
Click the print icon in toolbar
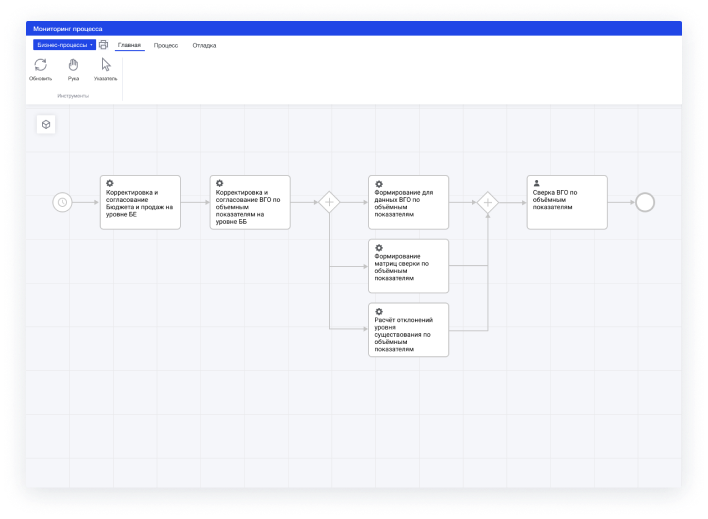pos(103,45)
